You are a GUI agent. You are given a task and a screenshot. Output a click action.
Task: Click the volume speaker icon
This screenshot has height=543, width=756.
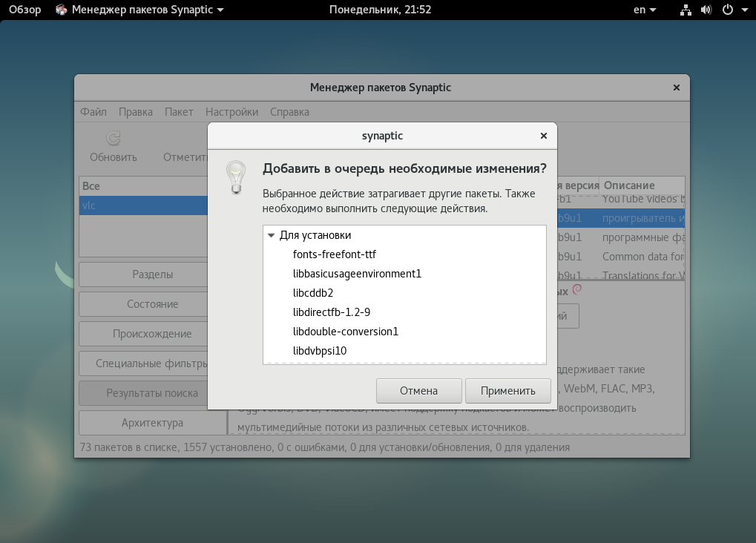point(706,10)
